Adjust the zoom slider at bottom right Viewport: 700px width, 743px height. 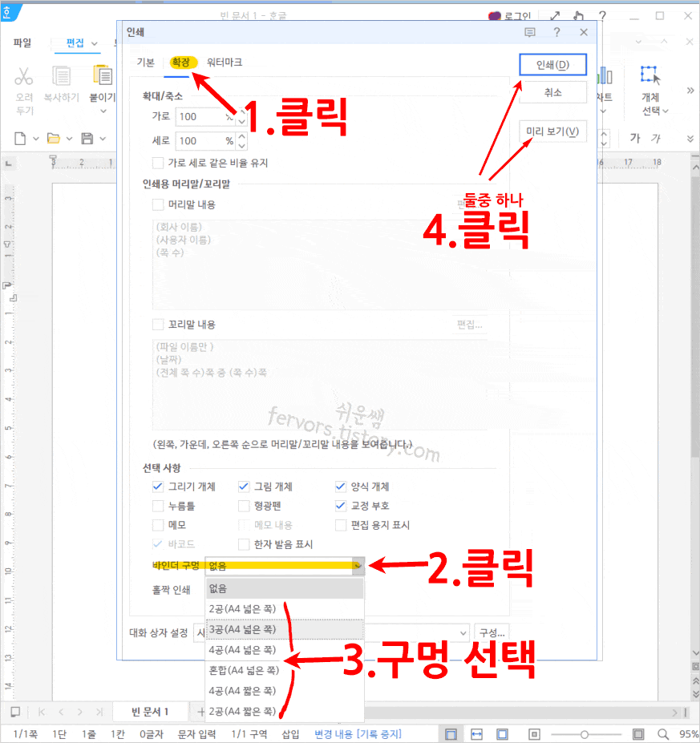586,733
